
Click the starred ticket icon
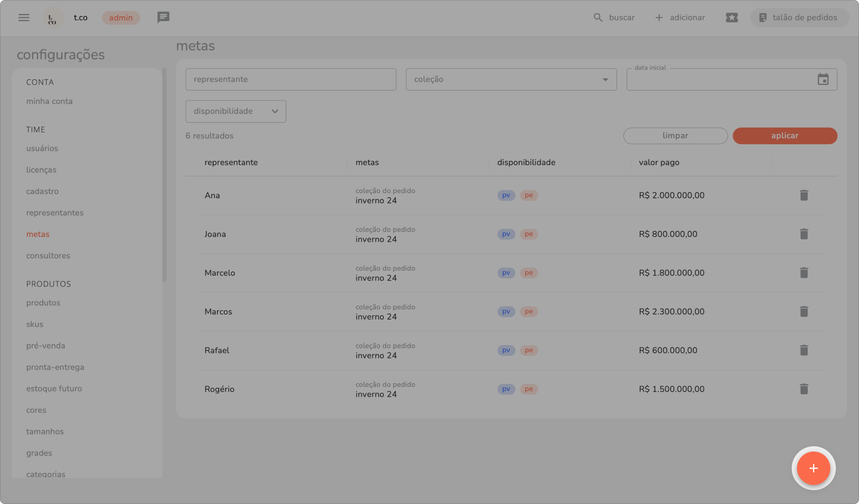732,17
